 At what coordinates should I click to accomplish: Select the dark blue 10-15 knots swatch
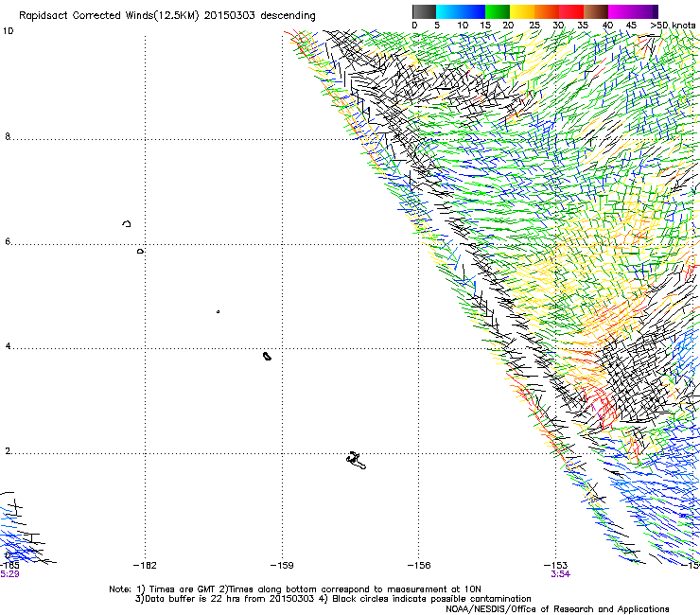473,11
